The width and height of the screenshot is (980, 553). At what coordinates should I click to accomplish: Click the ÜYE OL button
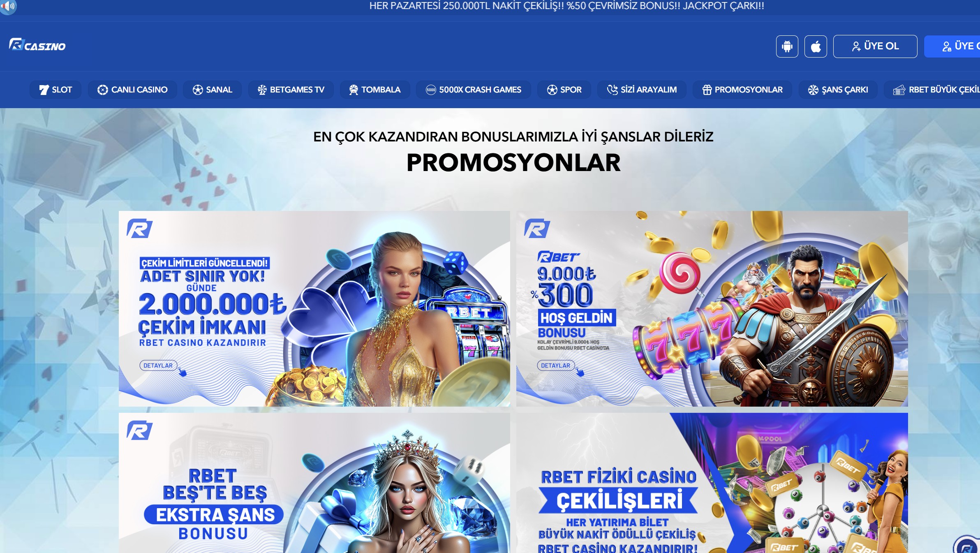click(875, 46)
